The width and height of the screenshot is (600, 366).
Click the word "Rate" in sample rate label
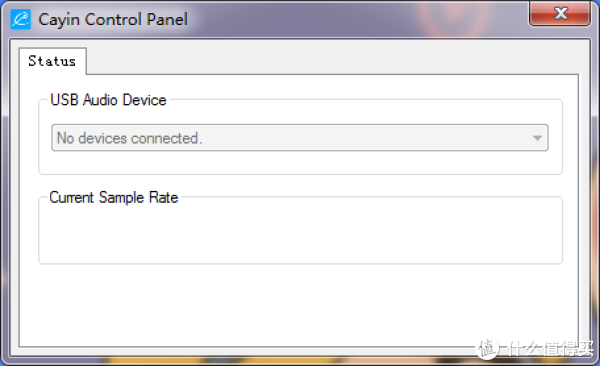[163, 198]
